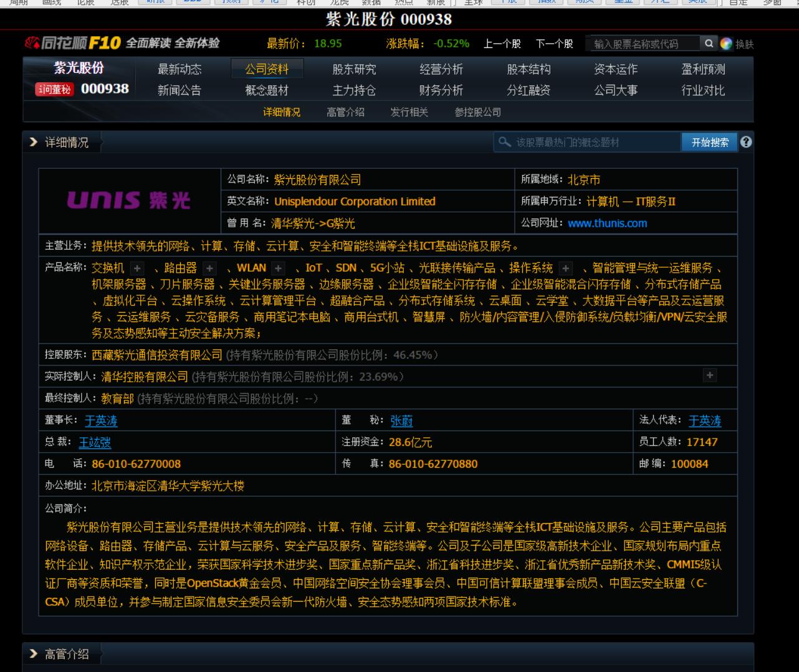
Task: Click the 开始搜索 button
Action: click(x=710, y=142)
